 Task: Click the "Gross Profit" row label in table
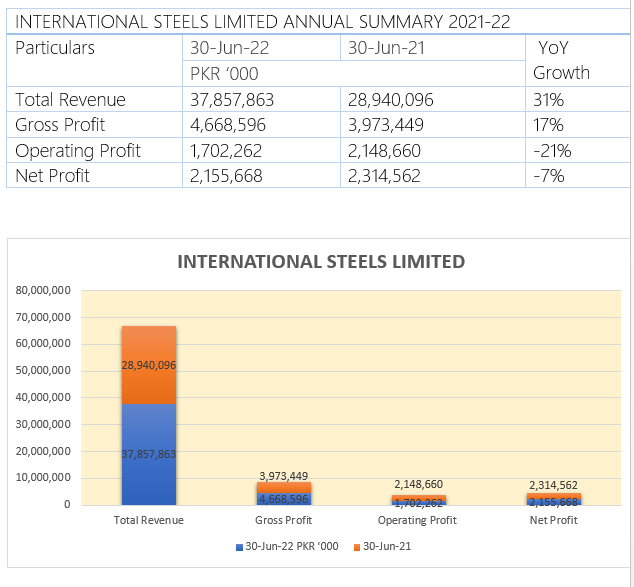pos(60,125)
